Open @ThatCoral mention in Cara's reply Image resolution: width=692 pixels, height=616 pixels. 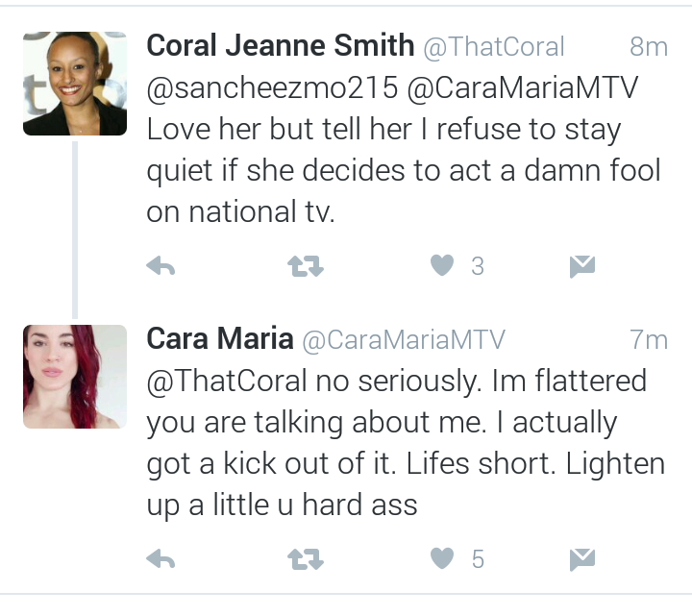pyautogui.click(x=227, y=381)
